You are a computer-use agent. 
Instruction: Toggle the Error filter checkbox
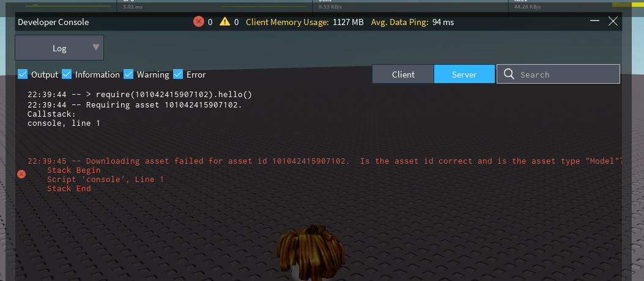(178, 75)
